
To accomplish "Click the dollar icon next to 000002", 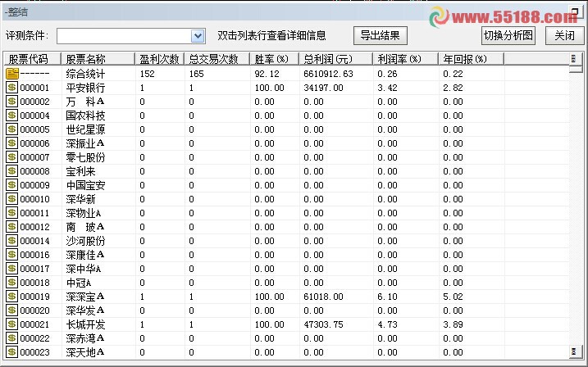I will [x=12, y=102].
